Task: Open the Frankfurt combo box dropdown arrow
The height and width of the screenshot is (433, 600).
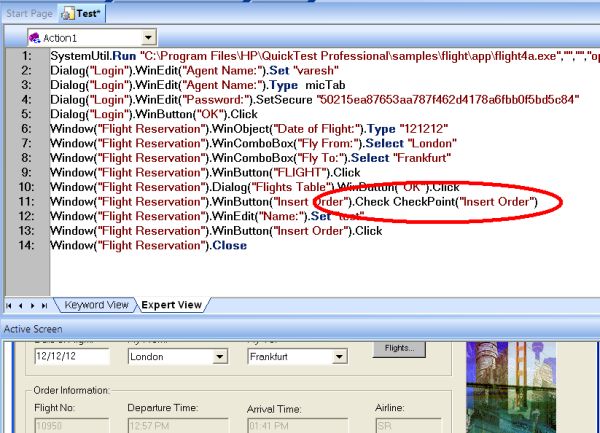Action: point(339,356)
